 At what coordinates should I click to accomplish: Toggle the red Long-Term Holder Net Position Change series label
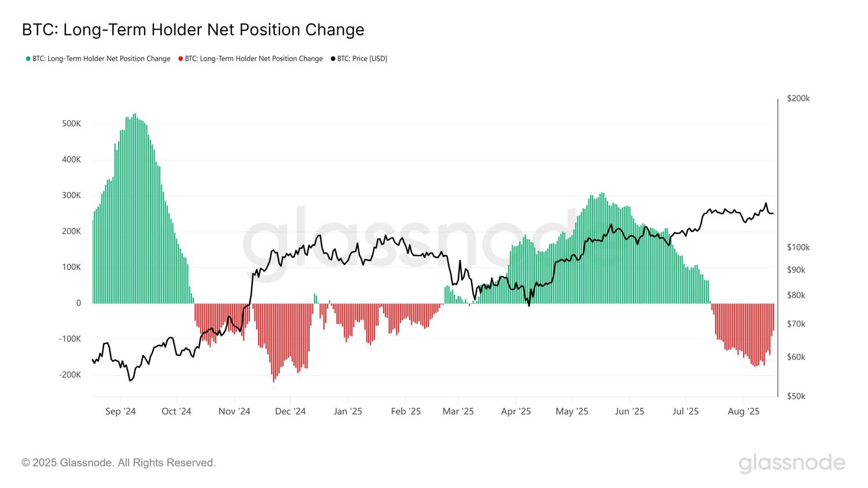(x=253, y=58)
